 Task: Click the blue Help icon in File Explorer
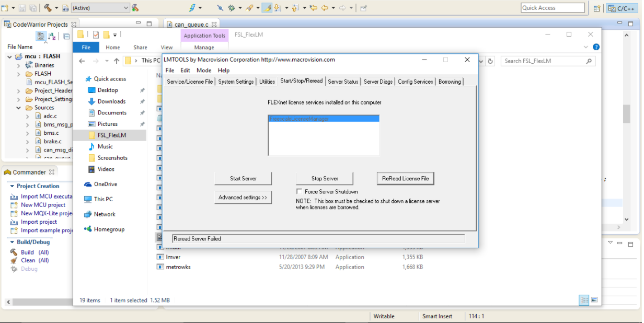pyautogui.click(x=596, y=47)
